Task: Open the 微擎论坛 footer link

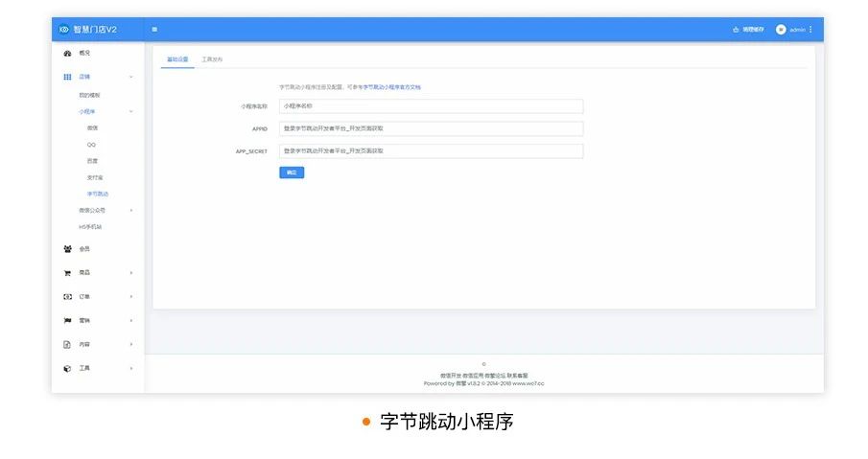Action: coord(495,376)
